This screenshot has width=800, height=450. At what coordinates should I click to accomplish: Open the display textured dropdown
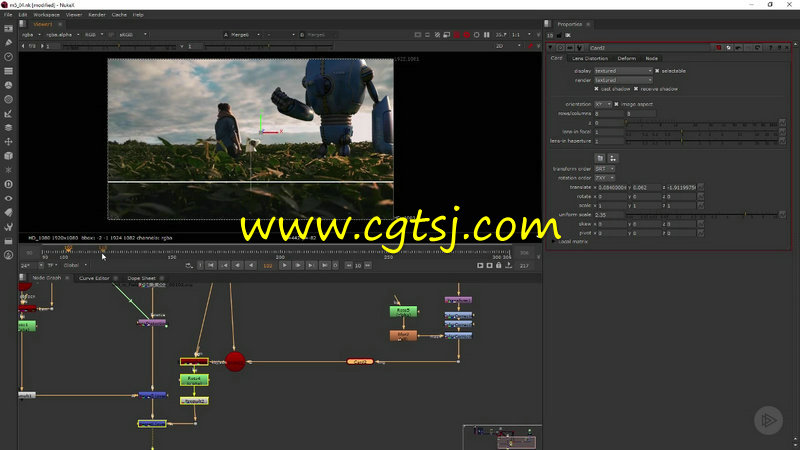[623, 71]
